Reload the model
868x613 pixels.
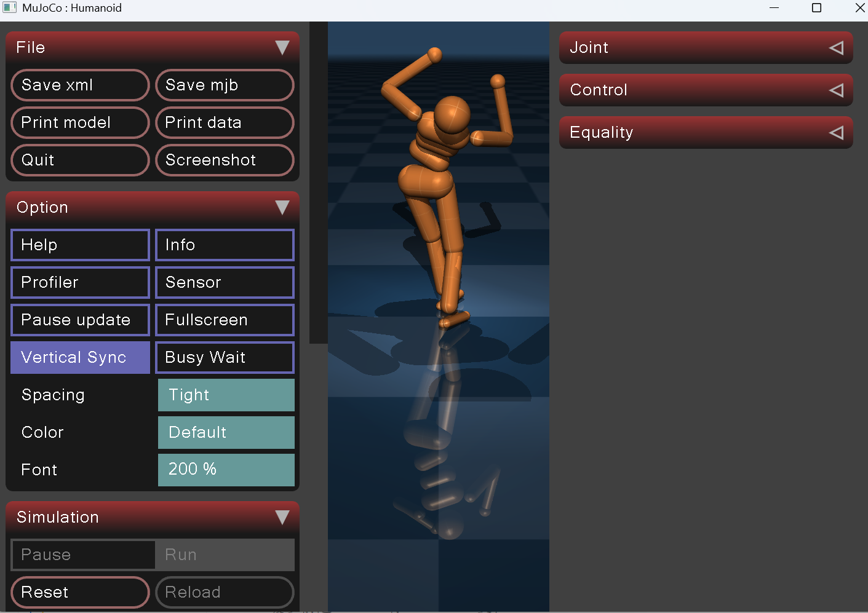pyautogui.click(x=225, y=592)
